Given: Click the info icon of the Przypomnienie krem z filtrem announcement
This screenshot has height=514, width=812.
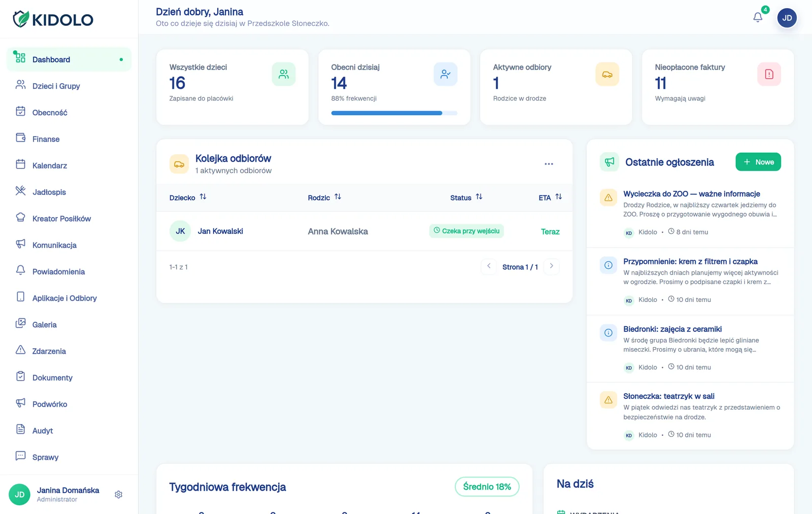Looking at the screenshot, I should click(608, 265).
